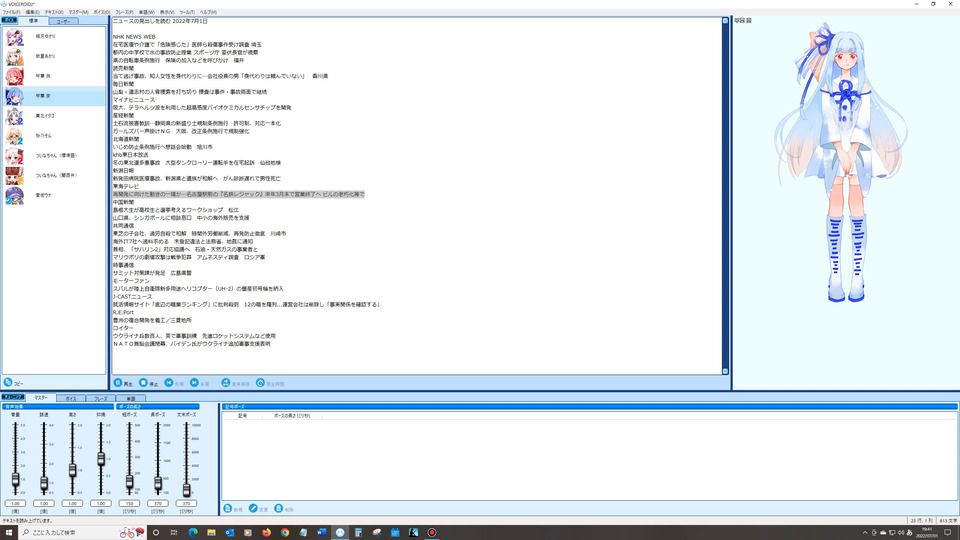This screenshot has height=540, width=960.
Task: Open Microsoft Edge from the taskbar
Action: tap(193, 533)
